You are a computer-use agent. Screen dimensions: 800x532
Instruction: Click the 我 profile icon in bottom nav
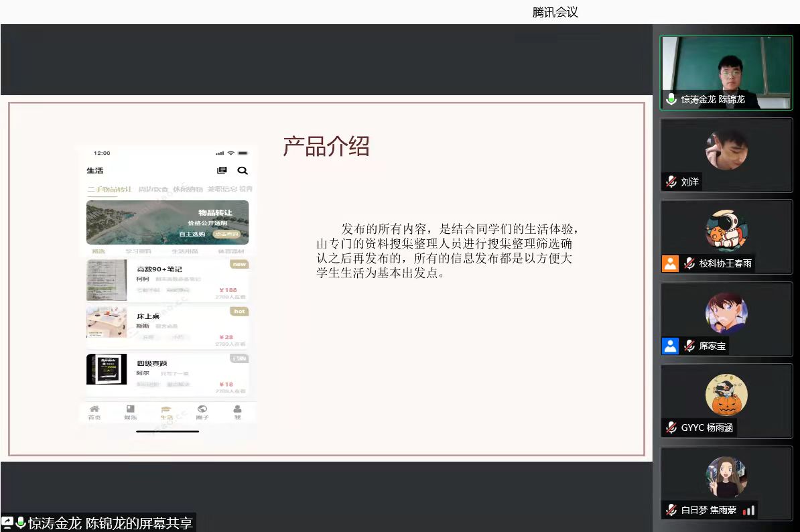click(237, 409)
